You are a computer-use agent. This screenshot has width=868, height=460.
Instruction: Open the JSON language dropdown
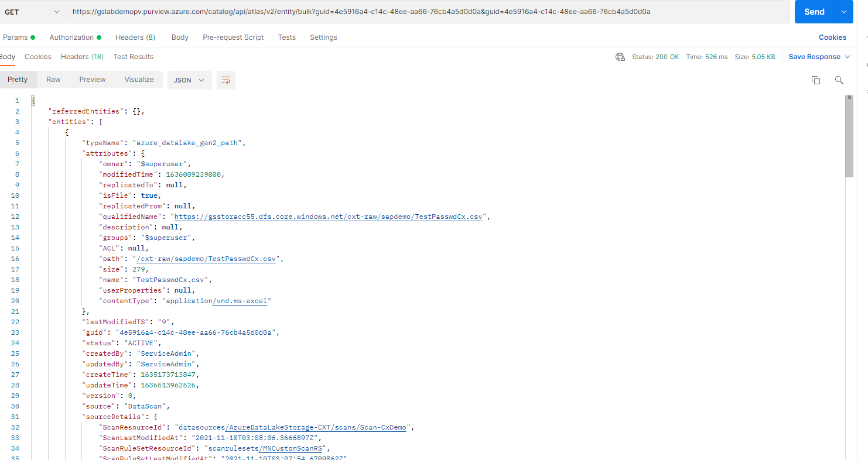coord(189,80)
